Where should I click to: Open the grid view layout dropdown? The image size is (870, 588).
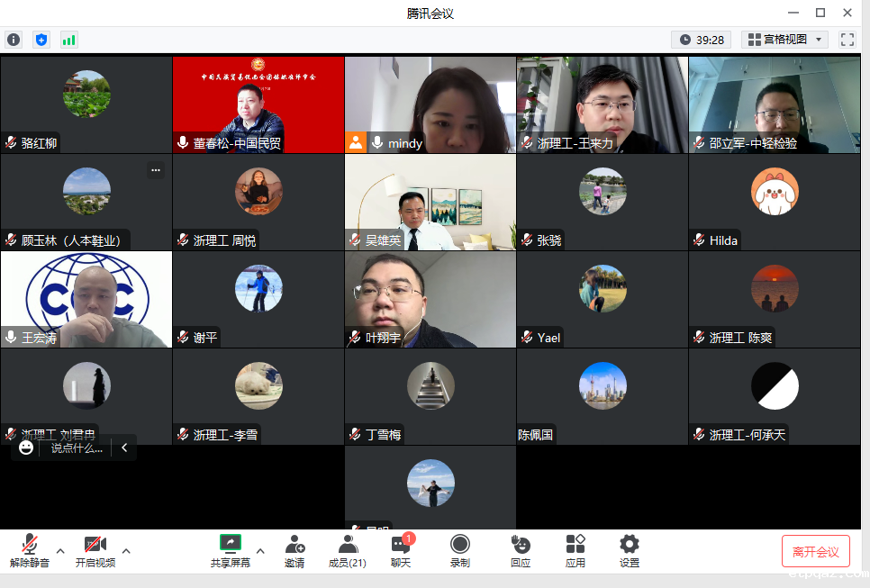pyautogui.click(x=784, y=40)
